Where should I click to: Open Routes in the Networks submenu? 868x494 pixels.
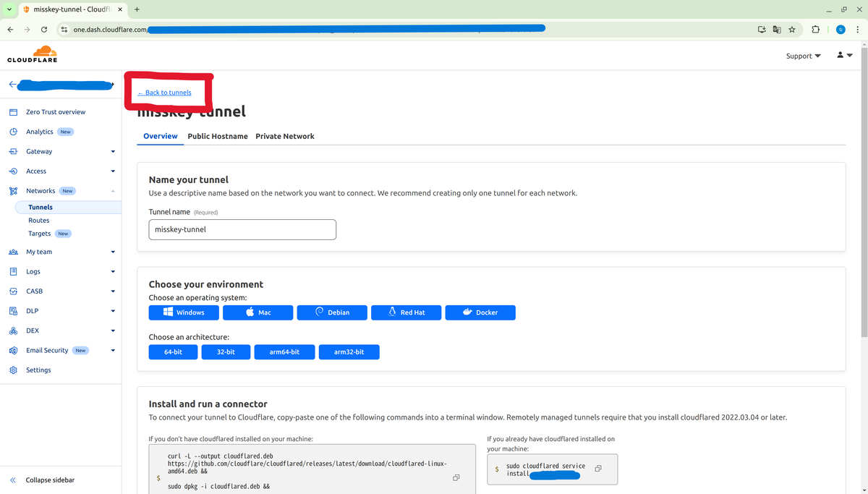pos(39,221)
